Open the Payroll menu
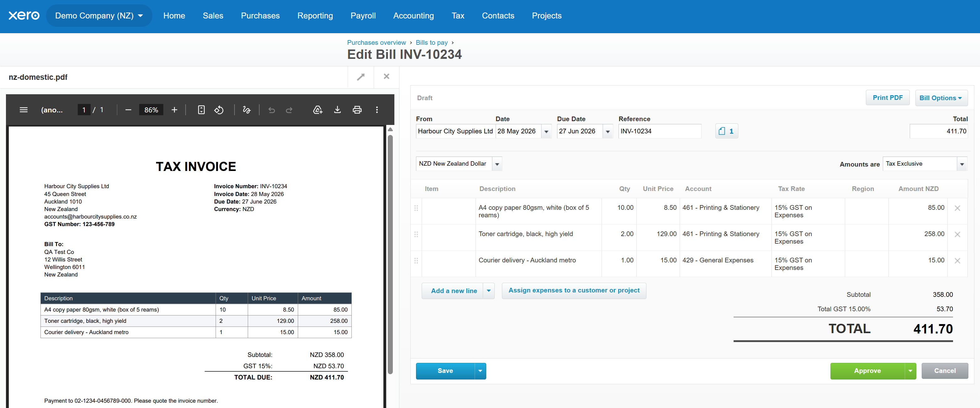This screenshot has height=408, width=980. [x=363, y=16]
